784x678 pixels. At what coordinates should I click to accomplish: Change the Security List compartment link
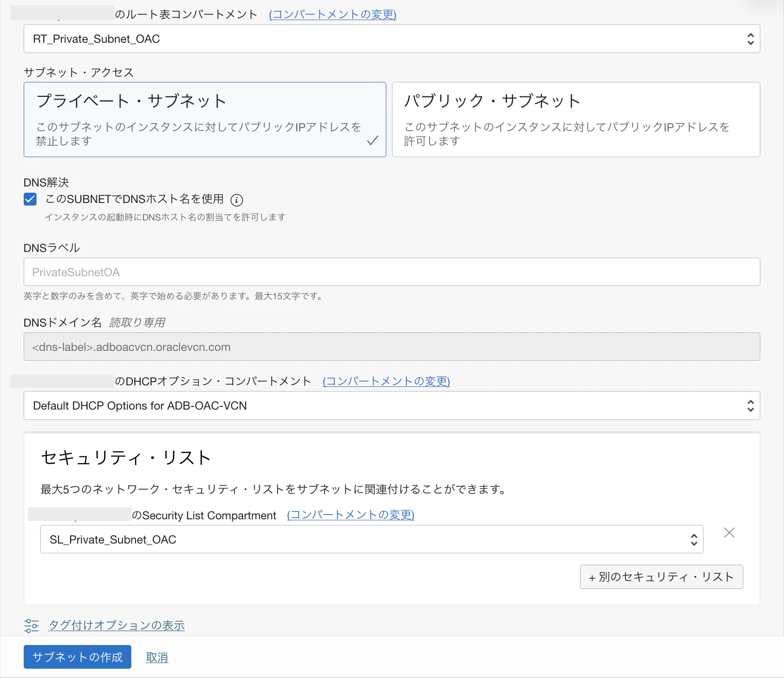pos(351,515)
